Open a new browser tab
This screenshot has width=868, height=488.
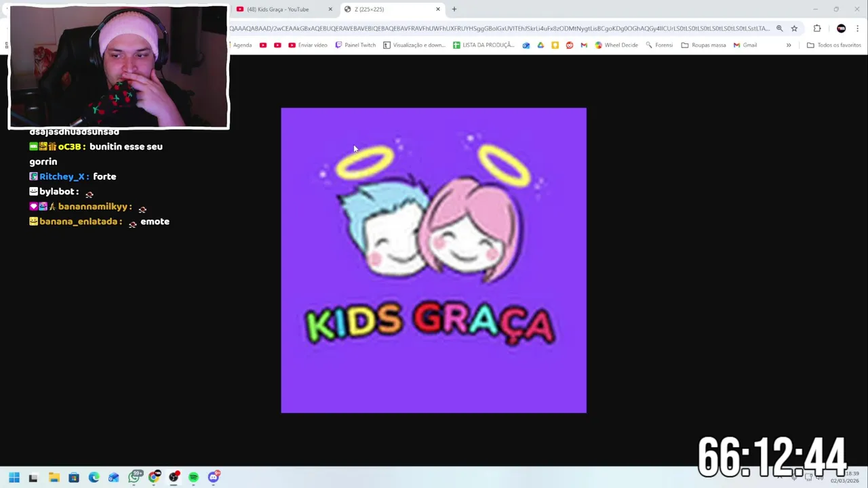tap(454, 9)
